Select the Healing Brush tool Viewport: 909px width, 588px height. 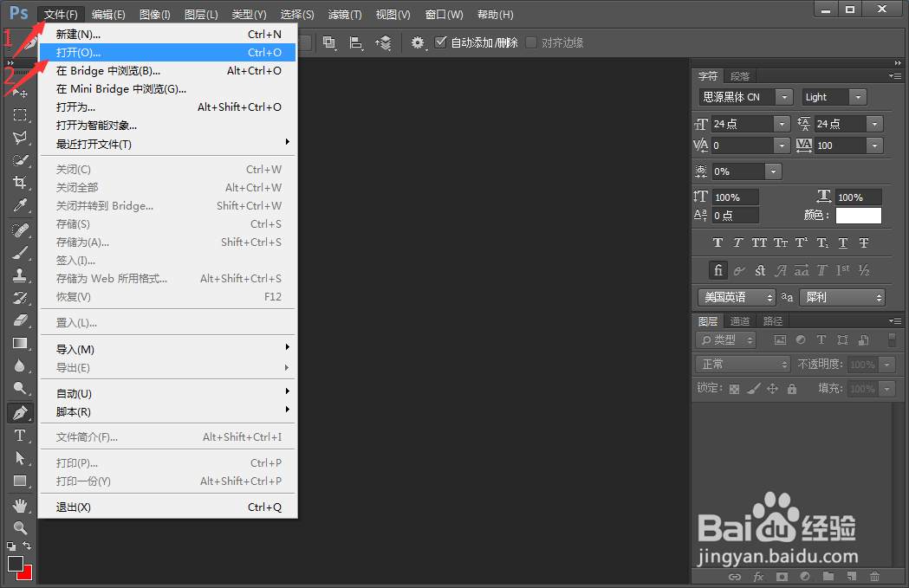[x=20, y=230]
